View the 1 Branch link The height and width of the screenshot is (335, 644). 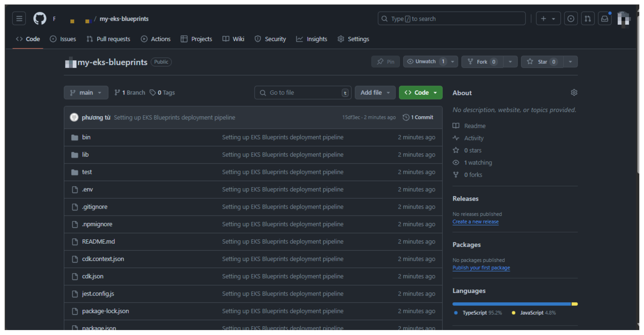[x=130, y=93]
